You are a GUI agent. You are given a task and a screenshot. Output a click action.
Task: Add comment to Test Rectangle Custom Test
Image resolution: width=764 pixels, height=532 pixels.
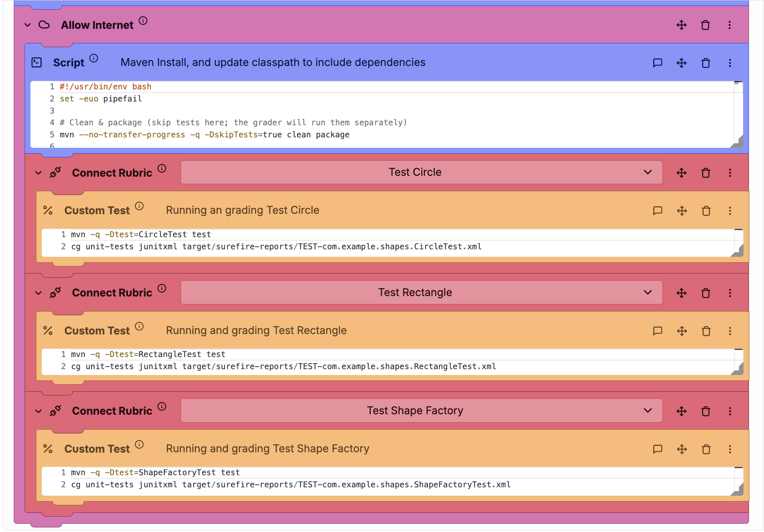coord(657,331)
